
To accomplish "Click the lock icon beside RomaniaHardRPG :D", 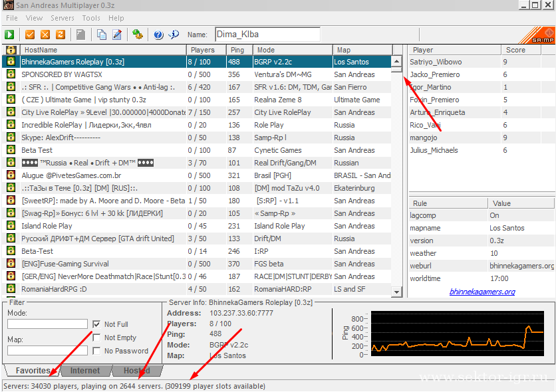I will coord(11,288).
